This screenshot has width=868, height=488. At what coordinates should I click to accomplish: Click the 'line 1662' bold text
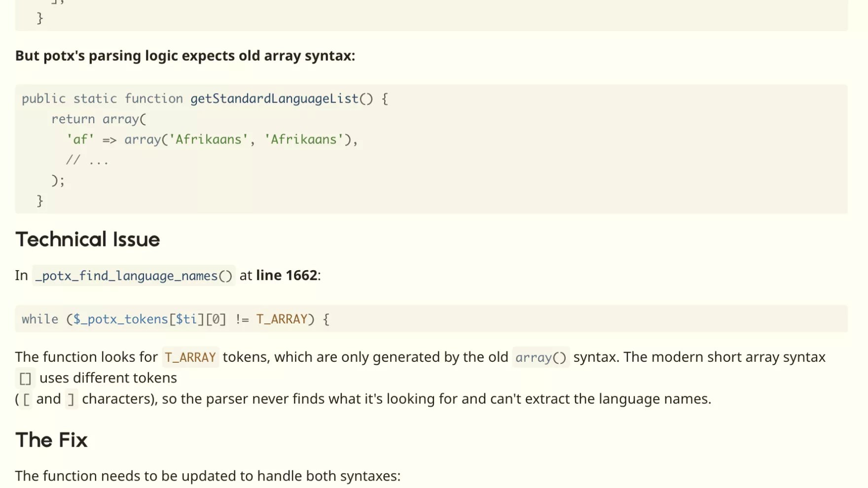[287, 276]
